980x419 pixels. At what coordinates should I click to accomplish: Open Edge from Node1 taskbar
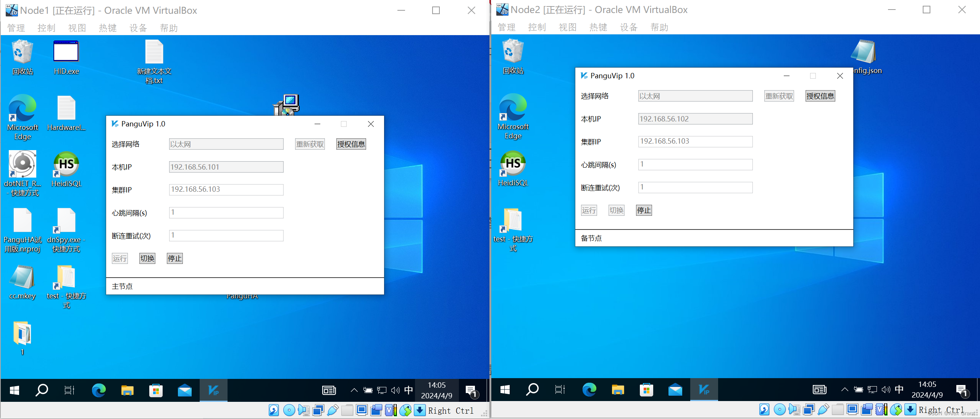(x=99, y=390)
